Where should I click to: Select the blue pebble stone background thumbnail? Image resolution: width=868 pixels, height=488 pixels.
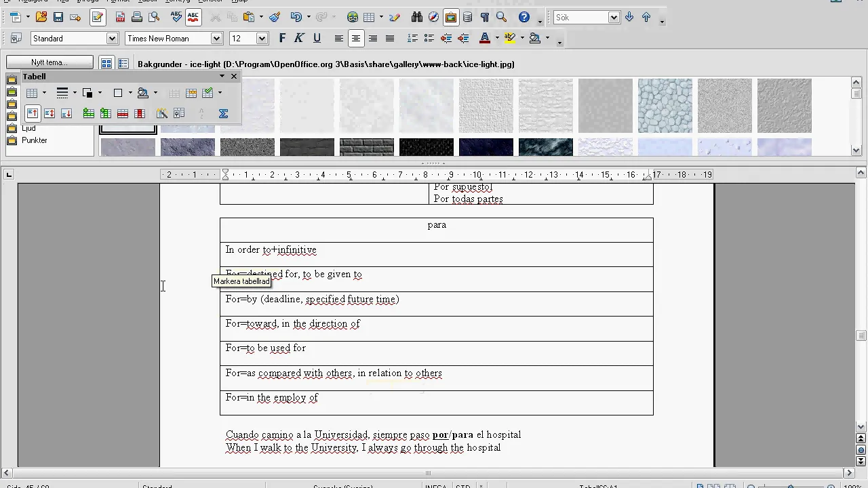[665, 106]
